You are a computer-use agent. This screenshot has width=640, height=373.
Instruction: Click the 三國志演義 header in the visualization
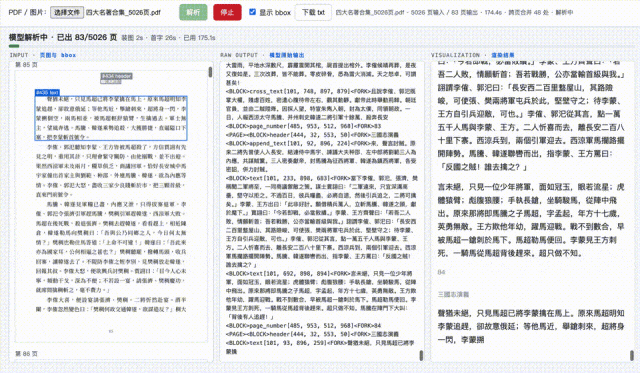point(453,294)
